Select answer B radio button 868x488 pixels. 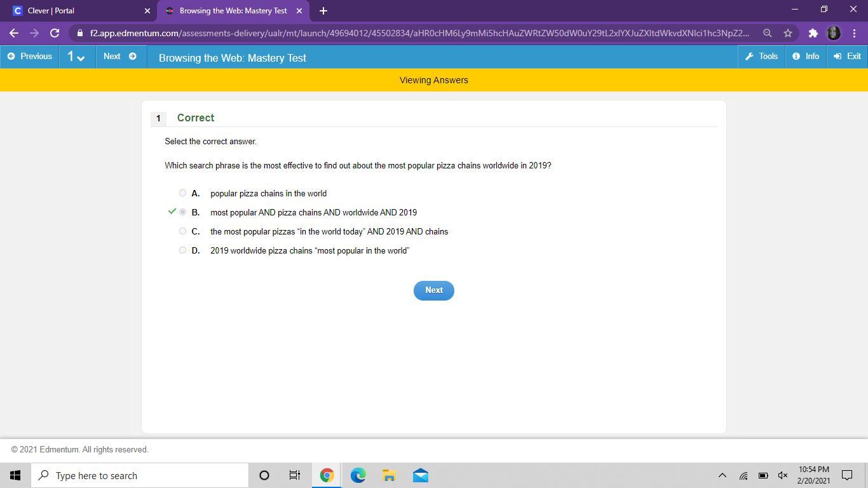182,212
